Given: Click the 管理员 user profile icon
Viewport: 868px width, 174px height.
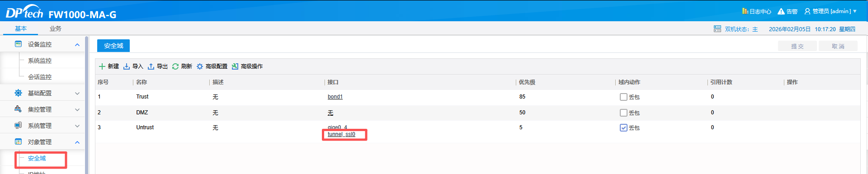Looking at the screenshot, I should (x=807, y=11).
